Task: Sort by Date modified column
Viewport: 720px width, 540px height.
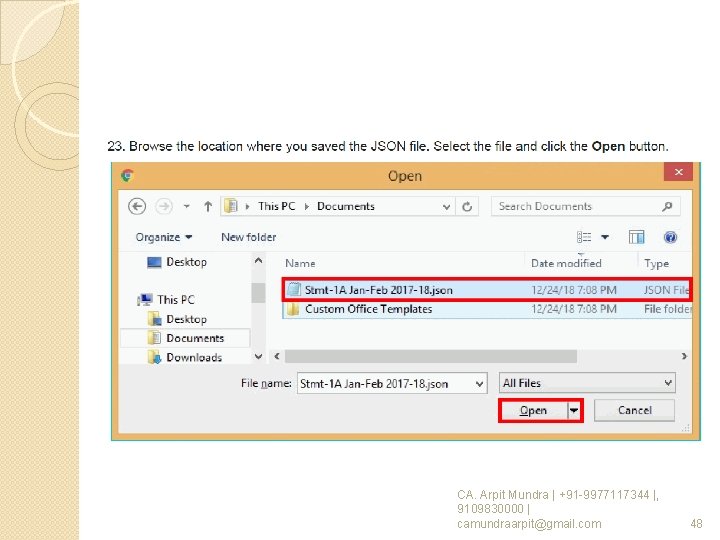Action: (566, 264)
